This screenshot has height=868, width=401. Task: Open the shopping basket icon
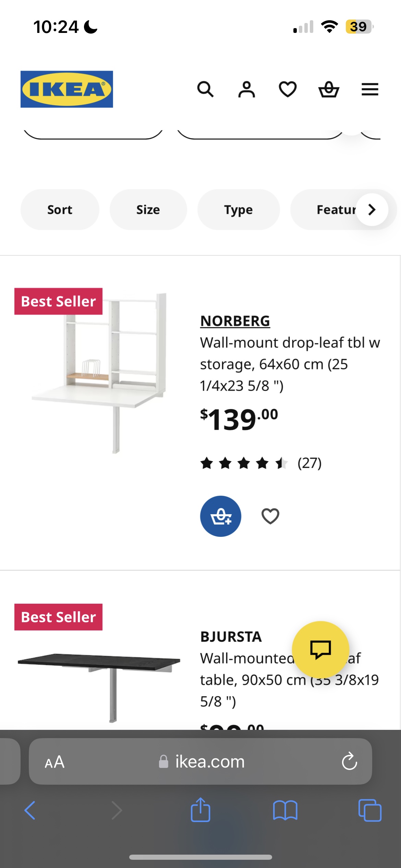[329, 89]
